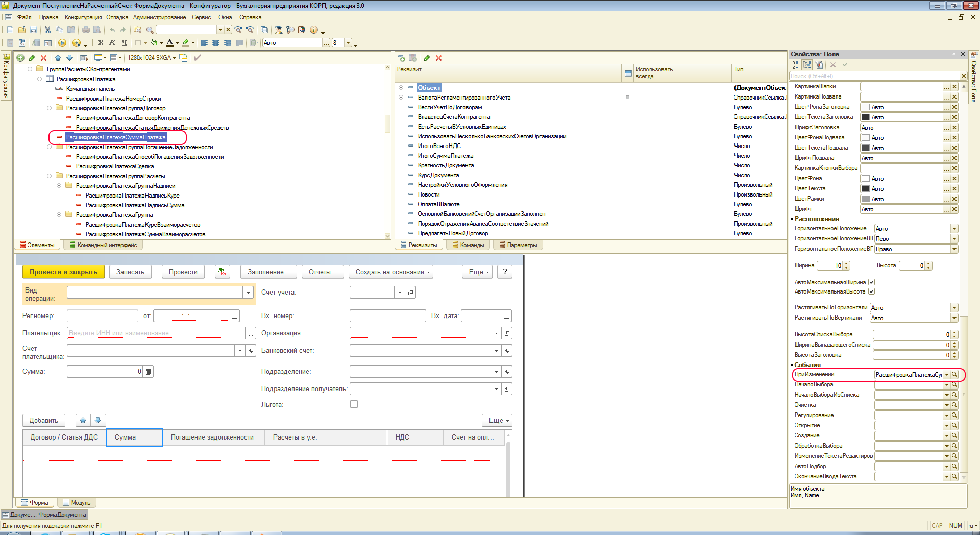Click the Провести и закрыть button
Image resolution: width=980 pixels, height=535 pixels.
[x=63, y=272]
